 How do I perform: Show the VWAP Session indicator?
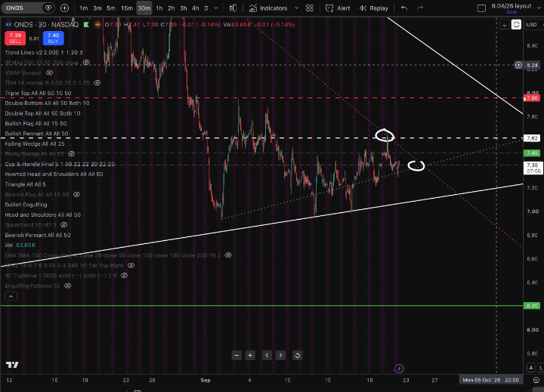click(x=50, y=73)
